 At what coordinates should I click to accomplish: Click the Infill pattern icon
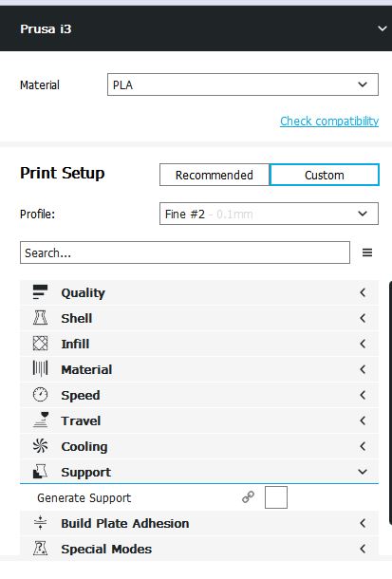point(40,343)
